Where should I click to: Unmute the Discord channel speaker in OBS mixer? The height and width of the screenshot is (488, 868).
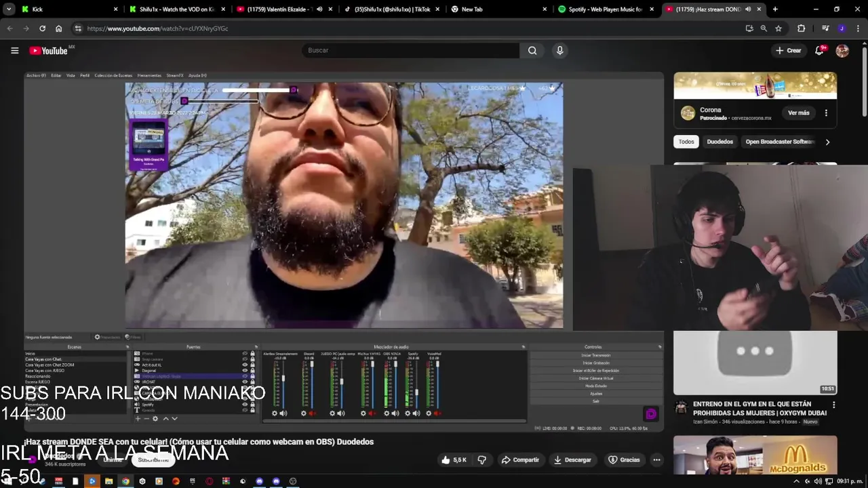click(x=312, y=413)
